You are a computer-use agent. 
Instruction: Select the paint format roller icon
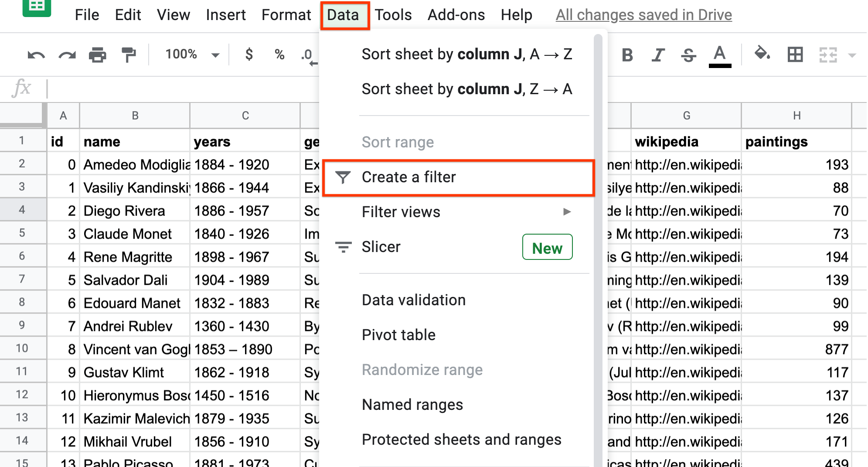(x=129, y=55)
